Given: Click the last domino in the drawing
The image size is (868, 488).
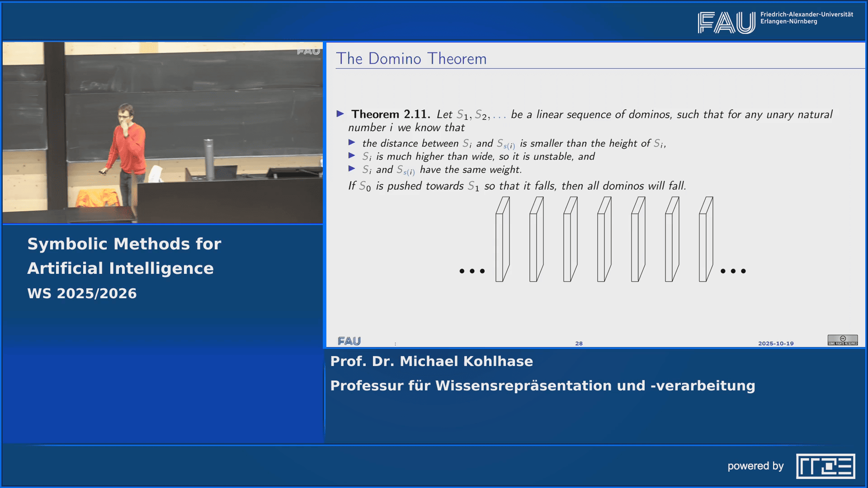Looking at the screenshot, I should coord(706,239).
